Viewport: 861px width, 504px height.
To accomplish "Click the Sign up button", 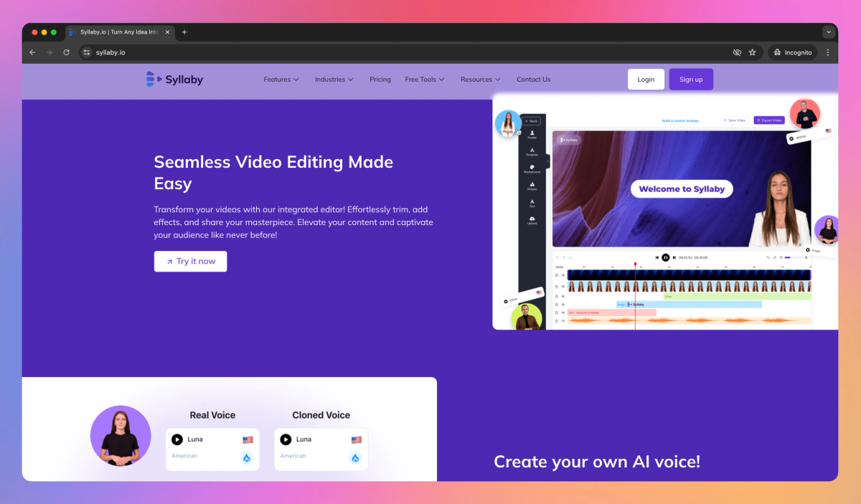I will point(691,80).
